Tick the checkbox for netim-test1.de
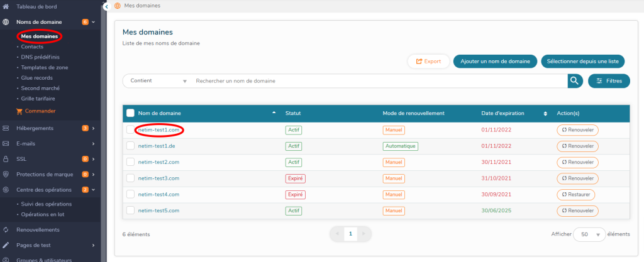Image resolution: width=644 pixels, height=262 pixels. point(130,146)
